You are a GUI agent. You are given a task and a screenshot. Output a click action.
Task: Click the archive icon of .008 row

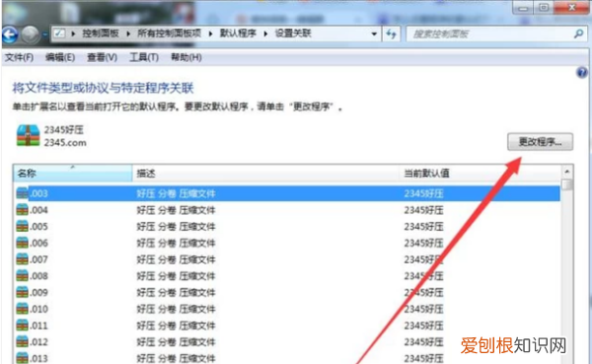(23, 275)
